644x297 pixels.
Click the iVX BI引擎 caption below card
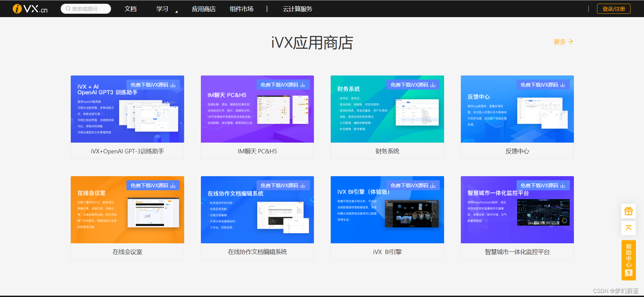click(387, 252)
